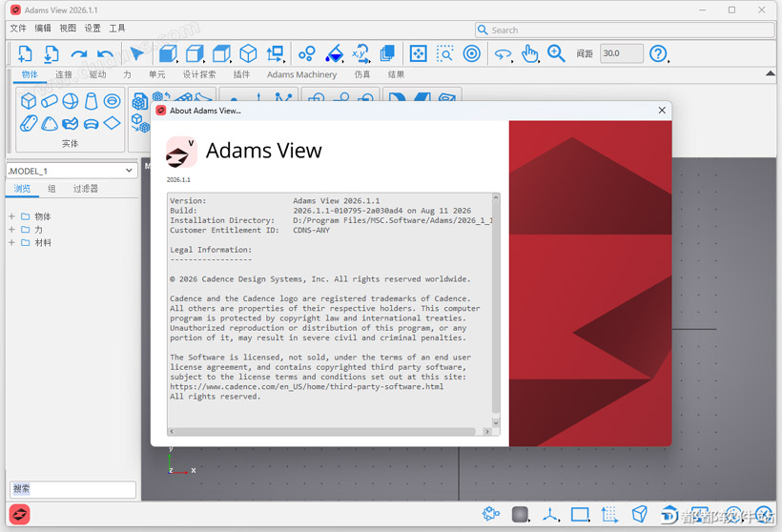
Task: Open the 设置 menu
Action: (93, 29)
